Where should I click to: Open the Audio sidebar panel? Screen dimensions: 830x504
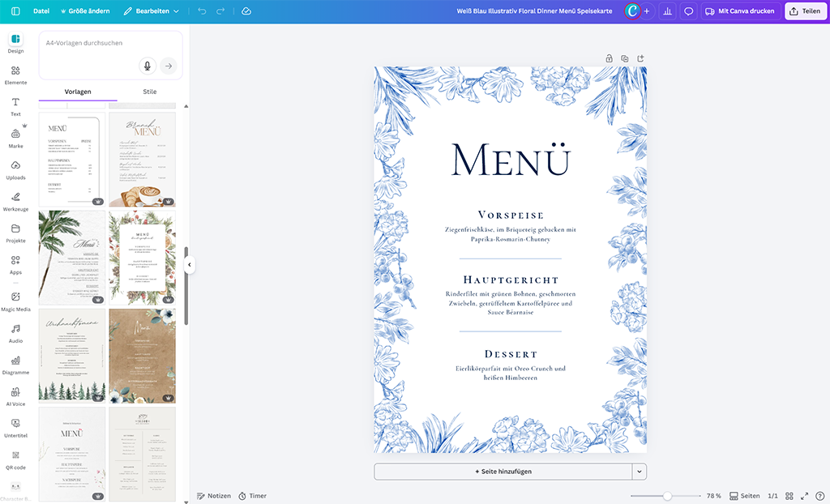15,334
